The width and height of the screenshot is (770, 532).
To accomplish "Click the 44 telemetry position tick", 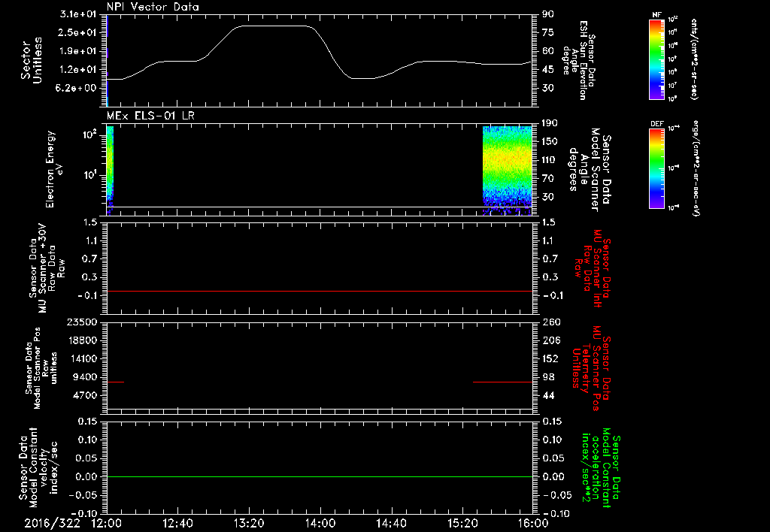I will (548, 395).
